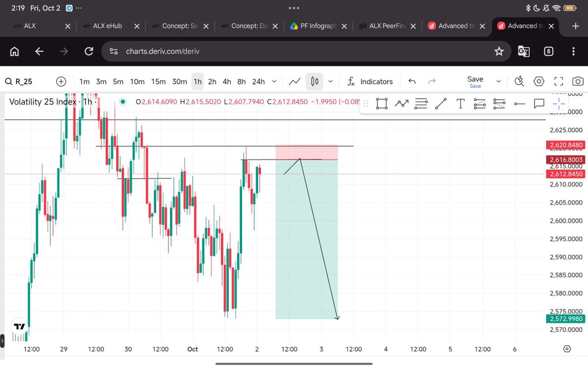Open quick search with the magnifier icon
The height and width of the screenshot is (368, 588).
pyautogui.click(x=519, y=81)
